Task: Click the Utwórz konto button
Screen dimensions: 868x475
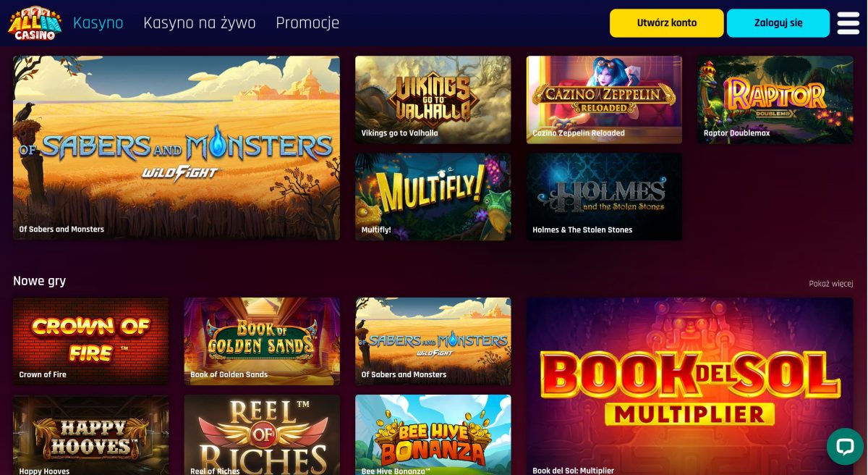Action: pyautogui.click(x=667, y=23)
